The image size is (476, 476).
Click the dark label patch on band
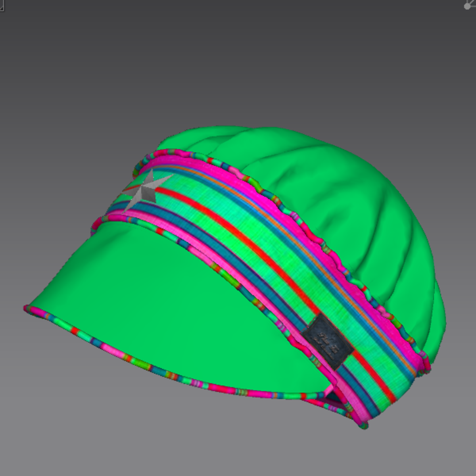328,342
